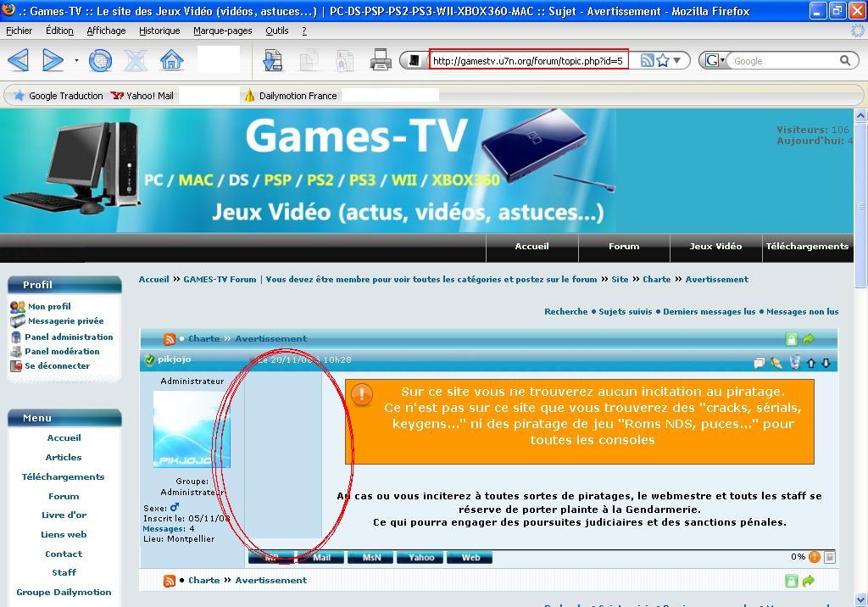Open Mon profil in Profil panel
The image size is (868, 607).
(49, 306)
